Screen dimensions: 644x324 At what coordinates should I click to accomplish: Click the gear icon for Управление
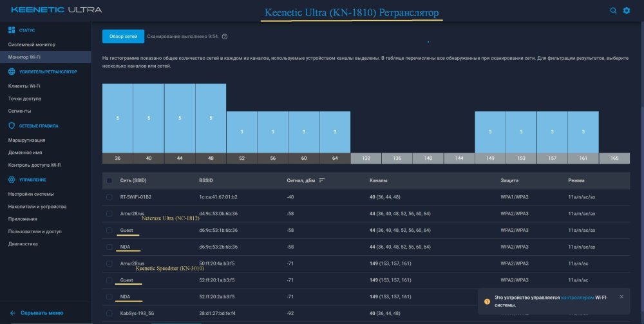[12, 180]
